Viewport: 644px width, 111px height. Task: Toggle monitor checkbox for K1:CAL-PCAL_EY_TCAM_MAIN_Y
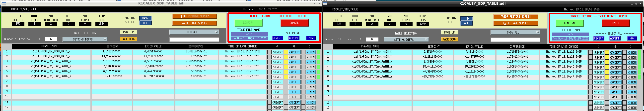(624, 57)
